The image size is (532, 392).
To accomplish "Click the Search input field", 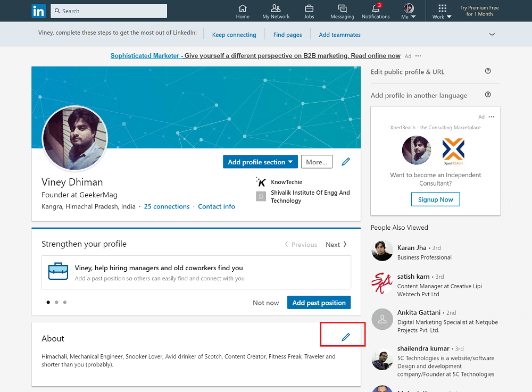I will 109,11.
